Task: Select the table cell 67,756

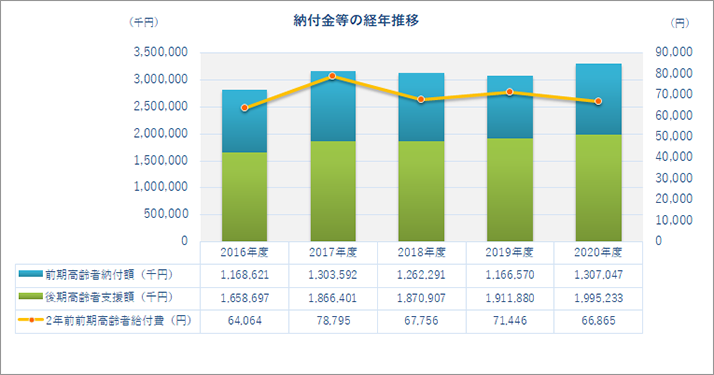Action: pyautogui.click(x=422, y=321)
